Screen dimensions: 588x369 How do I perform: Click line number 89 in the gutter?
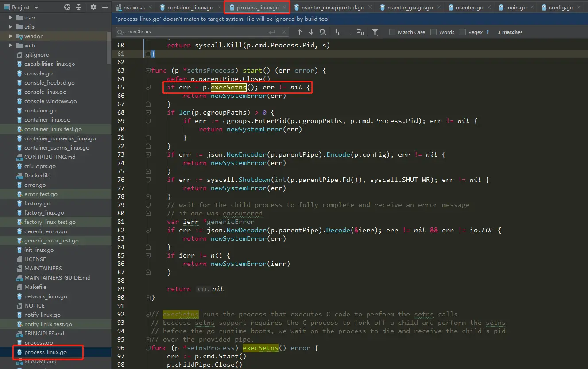click(x=120, y=289)
